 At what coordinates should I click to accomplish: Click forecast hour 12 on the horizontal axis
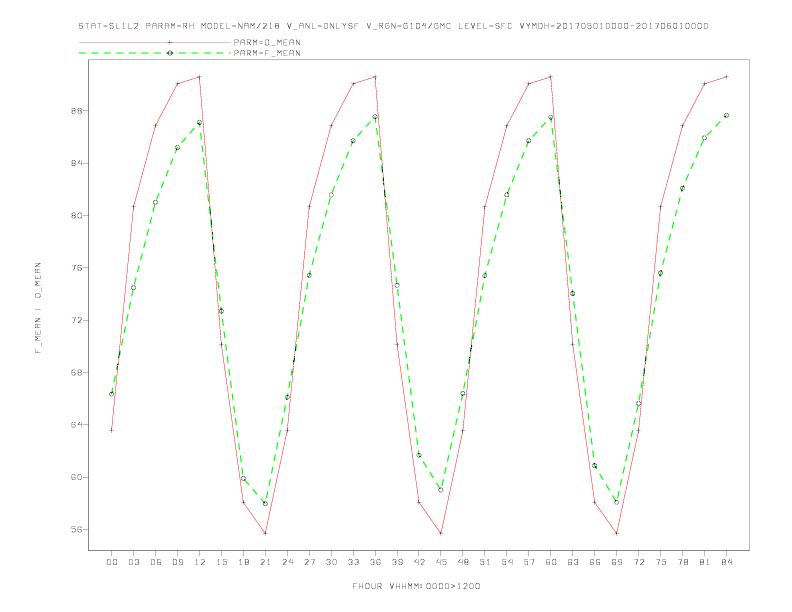(200, 562)
